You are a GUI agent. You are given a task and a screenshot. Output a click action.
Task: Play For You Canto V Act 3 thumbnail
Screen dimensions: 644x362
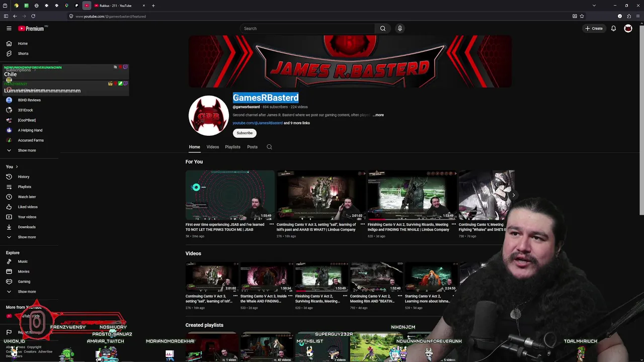(x=321, y=195)
